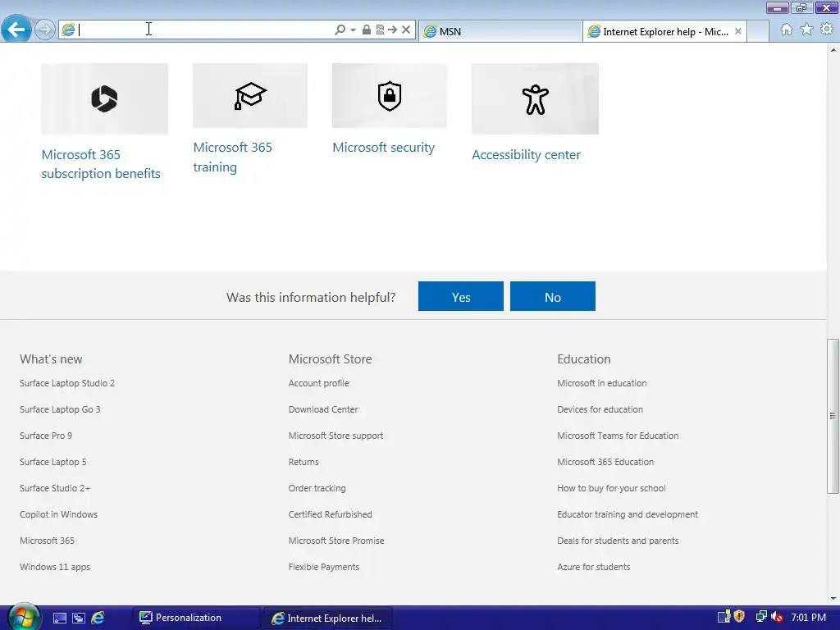
Task: Click the accessibility person icon
Action: pos(535,98)
